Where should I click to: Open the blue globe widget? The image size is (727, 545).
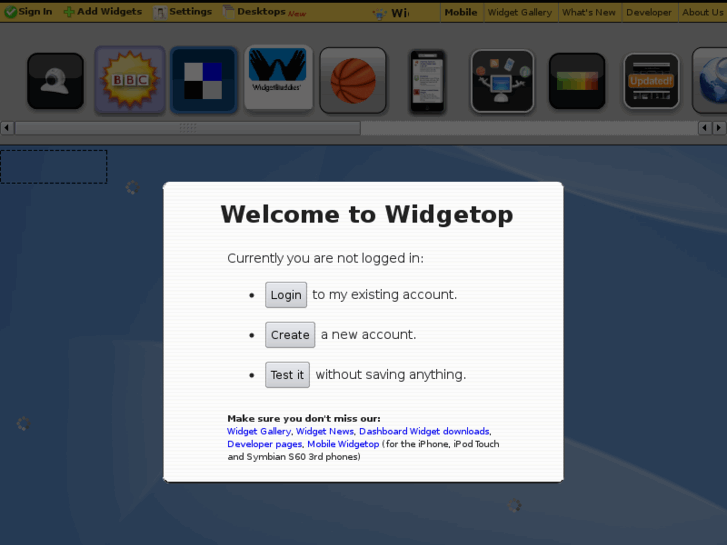[x=710, y=80]
